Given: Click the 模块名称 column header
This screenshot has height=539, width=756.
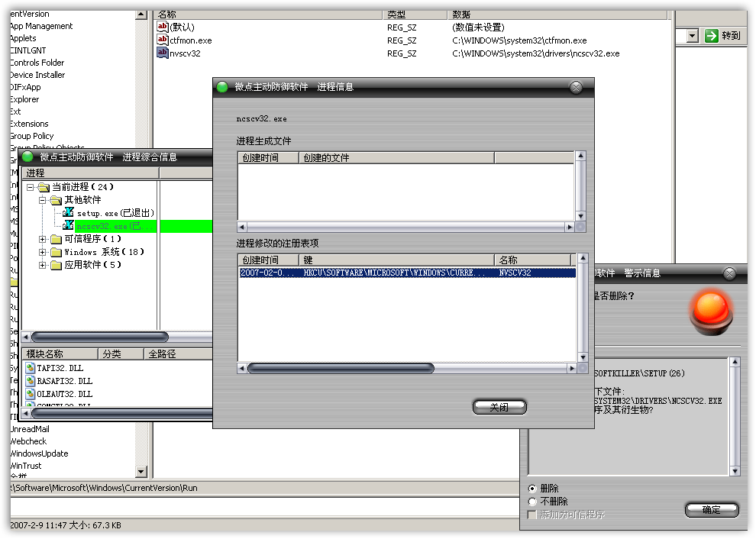Looking at the screenshot, I should click(x=60, y=354).
